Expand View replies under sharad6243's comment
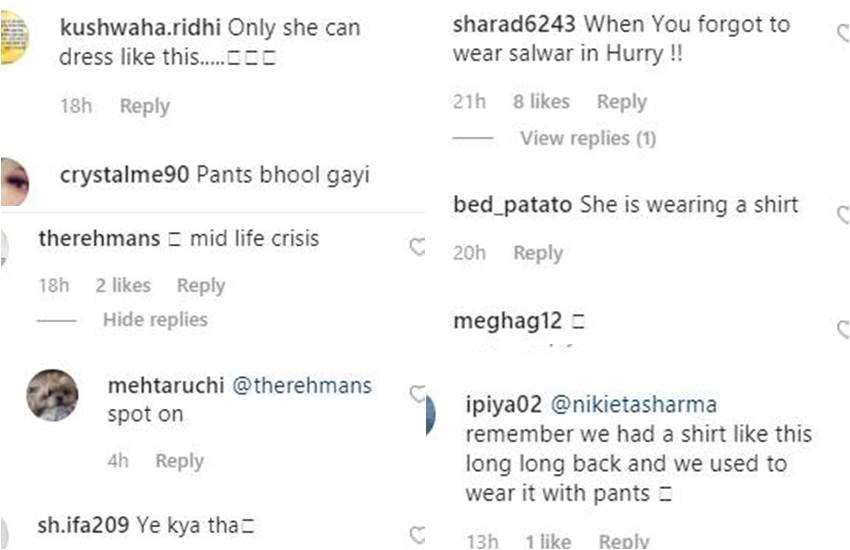 (x=587, y=138)
